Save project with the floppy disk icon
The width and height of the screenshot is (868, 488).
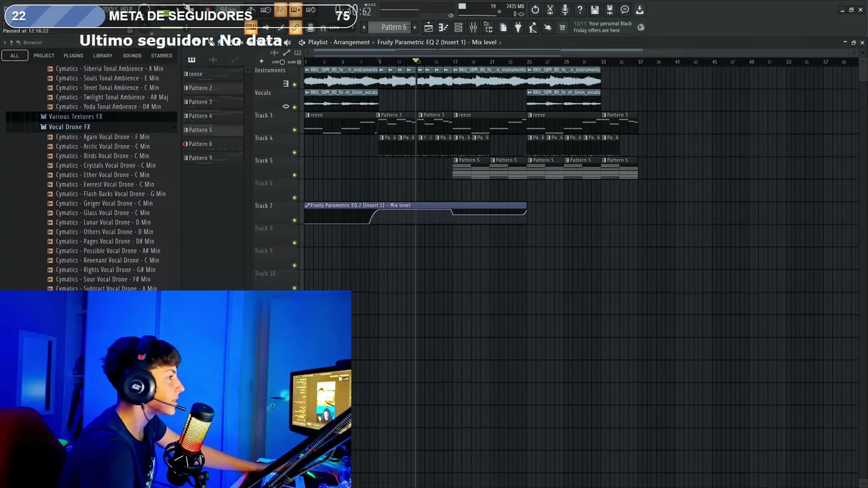[x=595, y=9]
